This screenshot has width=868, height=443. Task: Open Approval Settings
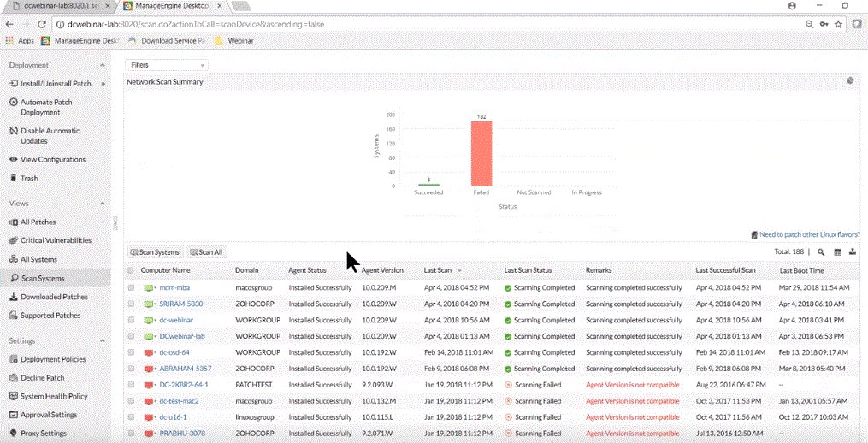[43, 415]
